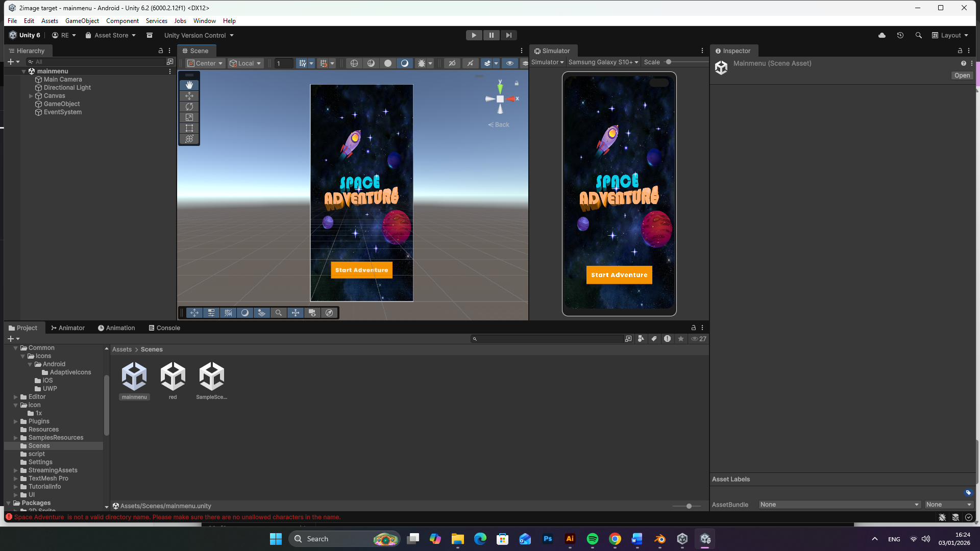
Task: Click the Open button in Inspector
Action: (962, 76)
